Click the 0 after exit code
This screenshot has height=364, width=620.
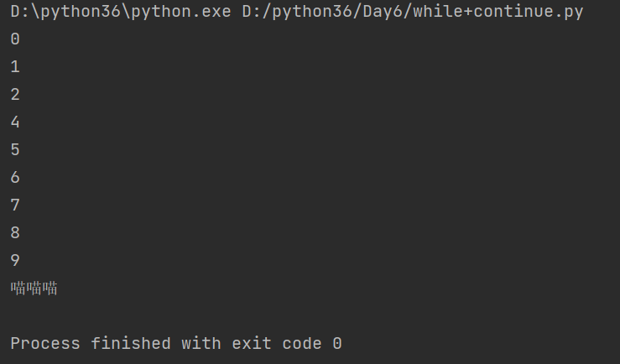click(x=337, y=344)
